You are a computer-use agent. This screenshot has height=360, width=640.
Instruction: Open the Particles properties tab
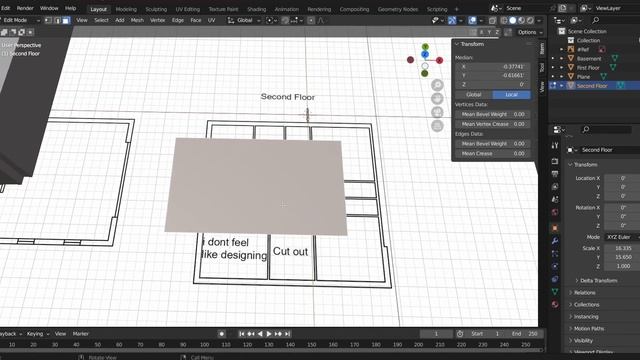point(555,253)
